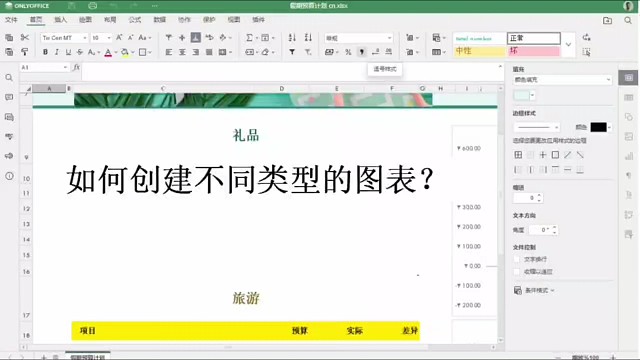
Task: Increase decimal places
Action: [389, 52]
